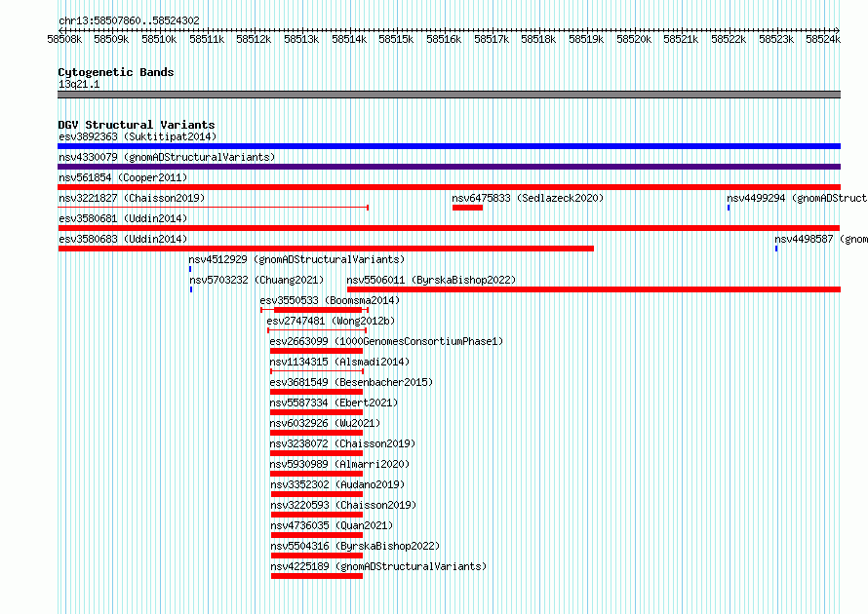
Task: Select the nsv5504316 (ByrskaBishop2022) red bar
Action: tap(317, 556)
